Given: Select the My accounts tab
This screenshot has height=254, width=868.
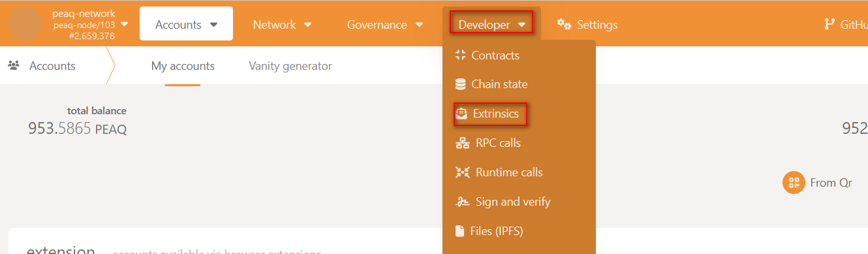Looking at the screenshot, I should [183, 66].
